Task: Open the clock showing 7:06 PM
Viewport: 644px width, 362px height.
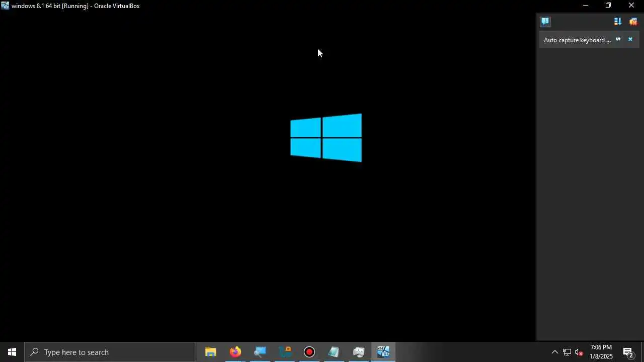Action: [601, 352]
